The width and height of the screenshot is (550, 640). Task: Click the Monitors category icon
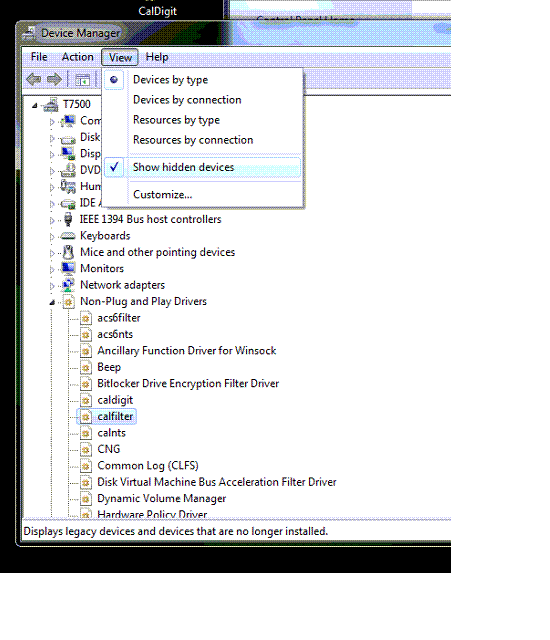click(x=68, y=269)
